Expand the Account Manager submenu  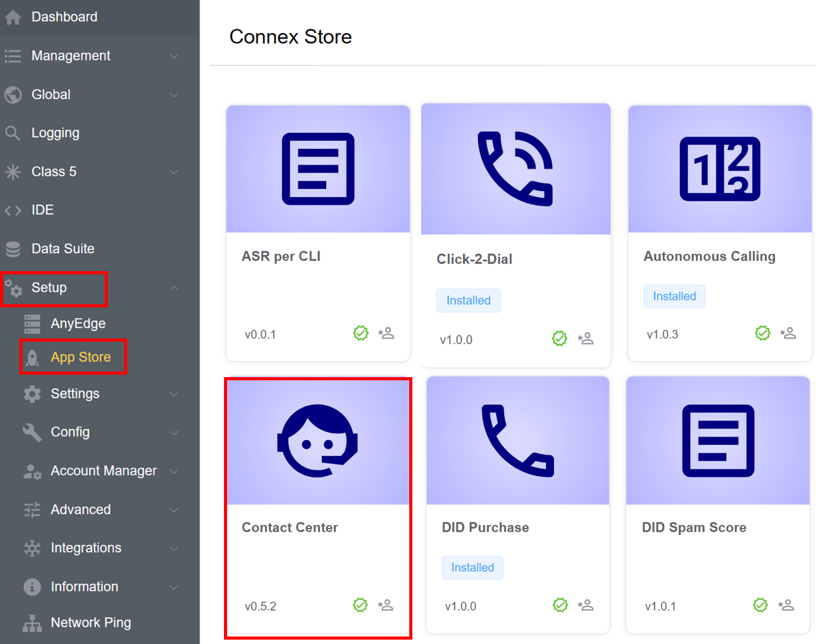click(175, 471)
